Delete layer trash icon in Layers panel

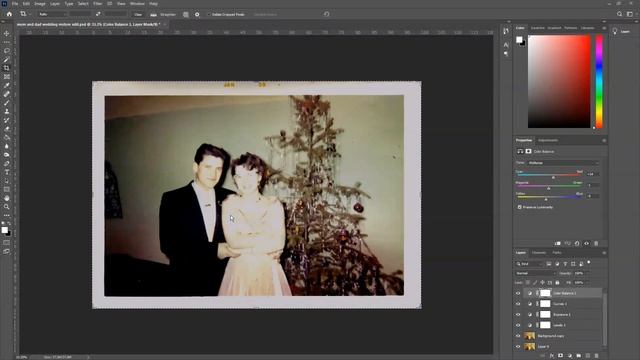596,356
